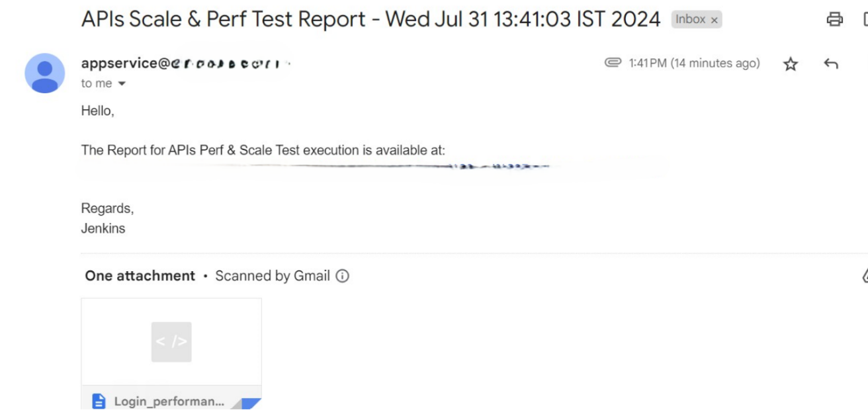Click the appservice sender email address
Screen dimensions: 868x418
coord(186,63)
